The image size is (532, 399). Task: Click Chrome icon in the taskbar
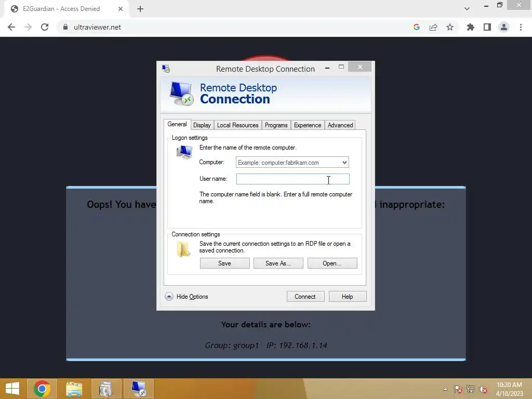(42, 389)
